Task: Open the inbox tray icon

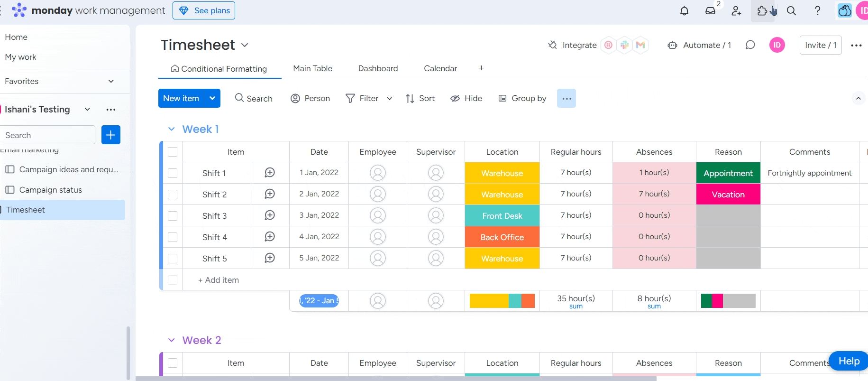Action: tap(710, 10)
